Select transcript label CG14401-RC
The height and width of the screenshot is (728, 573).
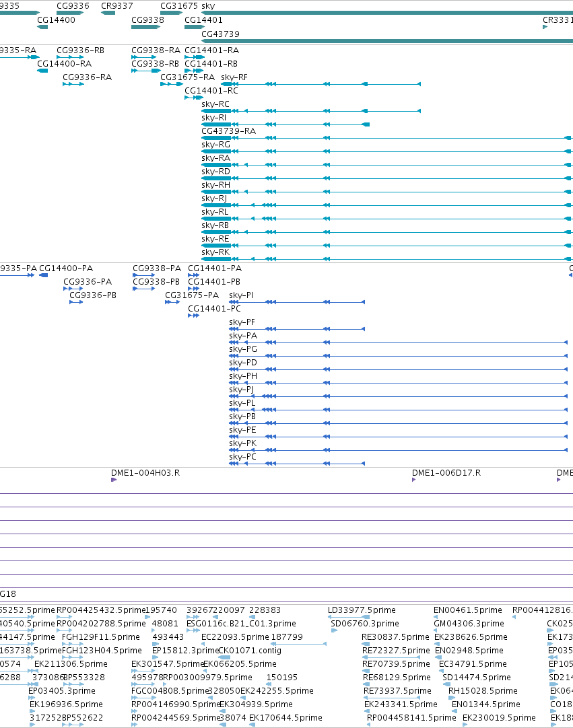coord(211,91)
